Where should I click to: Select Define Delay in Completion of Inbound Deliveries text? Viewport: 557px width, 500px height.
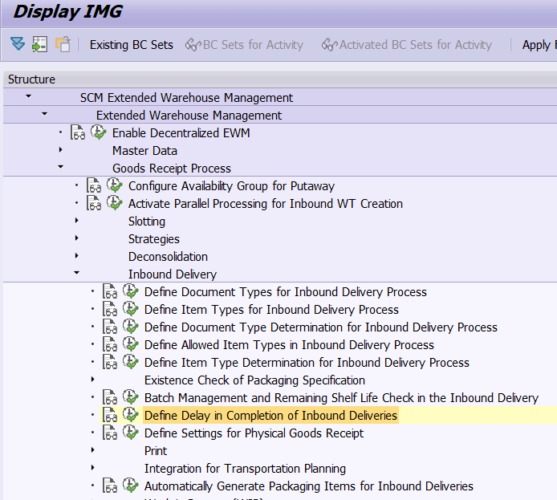pyautogui.click(x=271, y=415)
